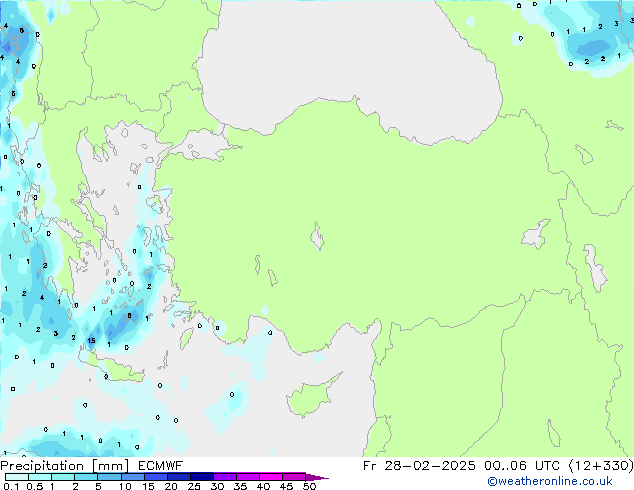Click the over-50 mm legend arrow tip
The image size is (634, 490).
point(317,477)
